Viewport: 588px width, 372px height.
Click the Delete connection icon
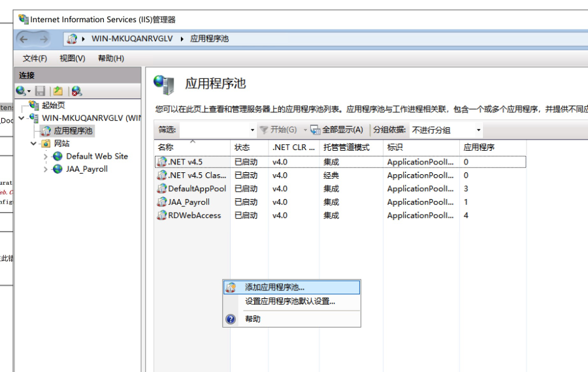coord(76,91)
